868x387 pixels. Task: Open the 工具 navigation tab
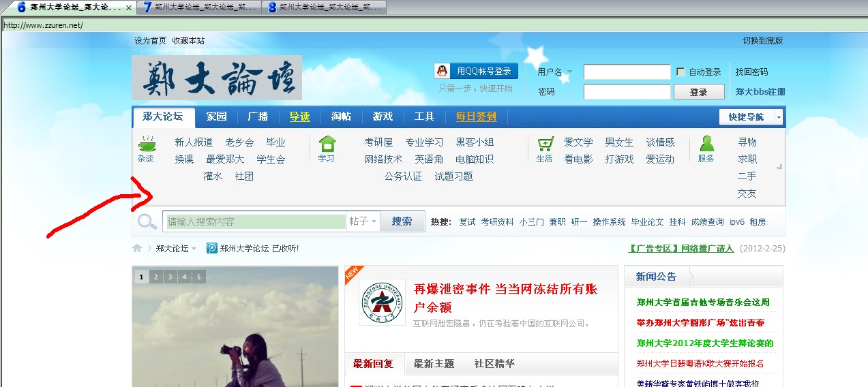[424, 117]
